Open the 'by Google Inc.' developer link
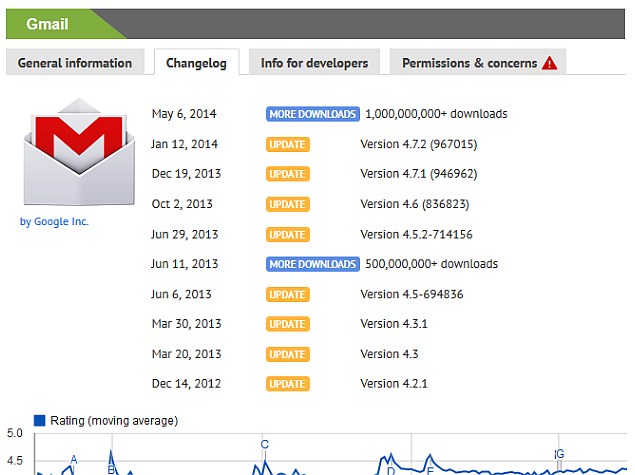 pyautogui.click(x=54, y=222)
